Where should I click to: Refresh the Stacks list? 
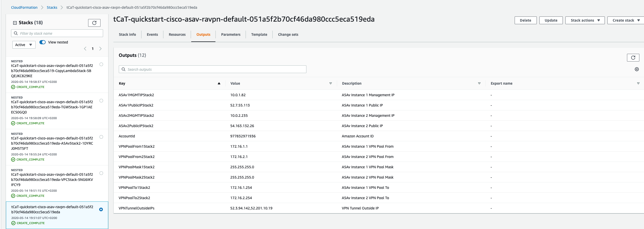pyautogui.click(x=94, y=23)
